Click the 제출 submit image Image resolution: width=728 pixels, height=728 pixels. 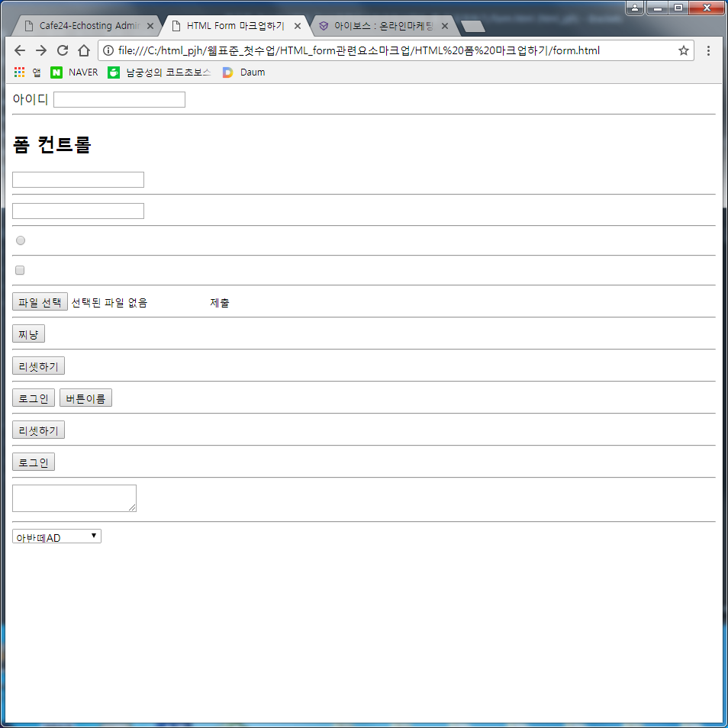[220, 303]
